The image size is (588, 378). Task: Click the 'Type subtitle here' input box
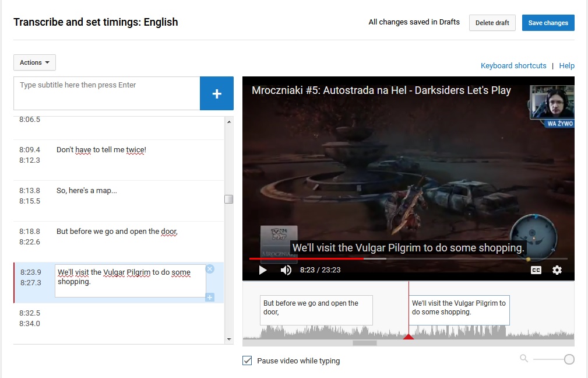(107, 93)
